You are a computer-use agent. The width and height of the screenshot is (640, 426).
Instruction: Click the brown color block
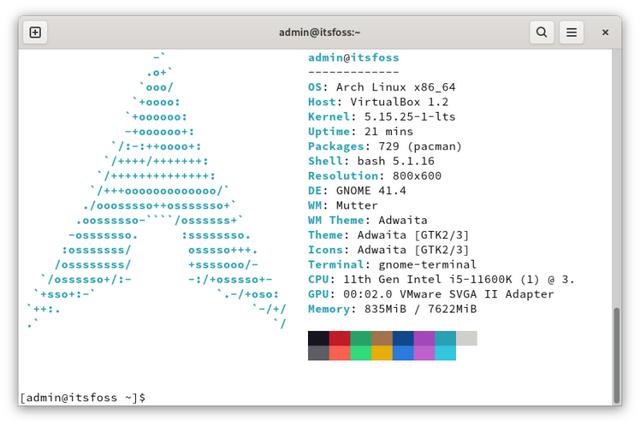point(382,338)
